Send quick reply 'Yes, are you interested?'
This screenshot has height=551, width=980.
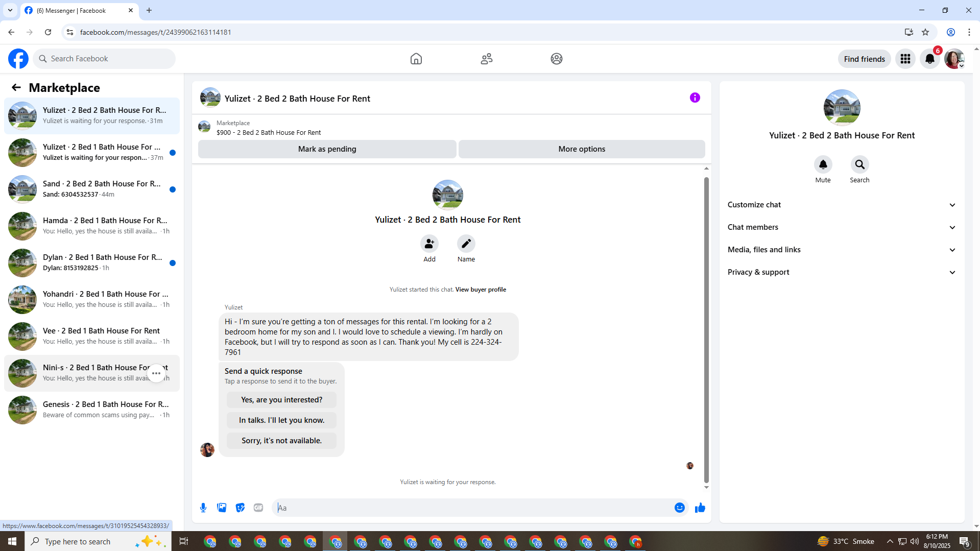point(282,400)
